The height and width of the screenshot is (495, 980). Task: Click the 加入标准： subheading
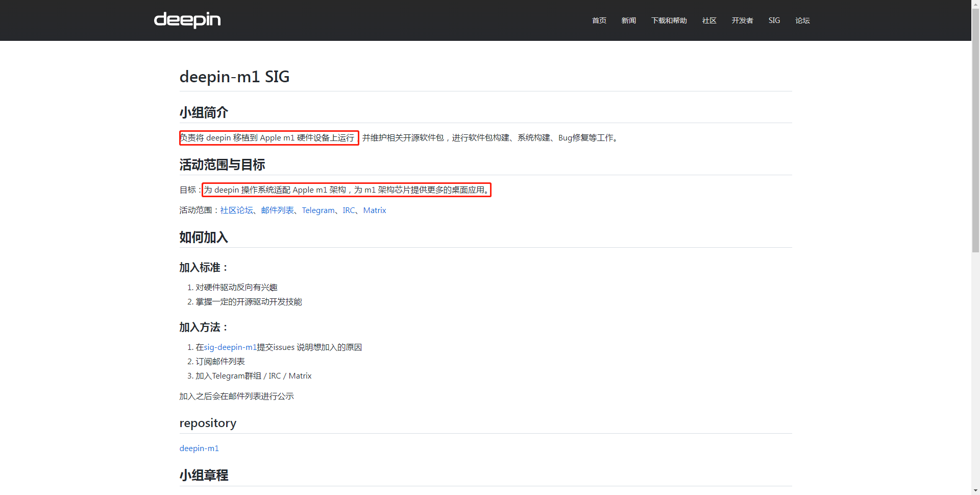pyautogui.click(x=204, y=268)
